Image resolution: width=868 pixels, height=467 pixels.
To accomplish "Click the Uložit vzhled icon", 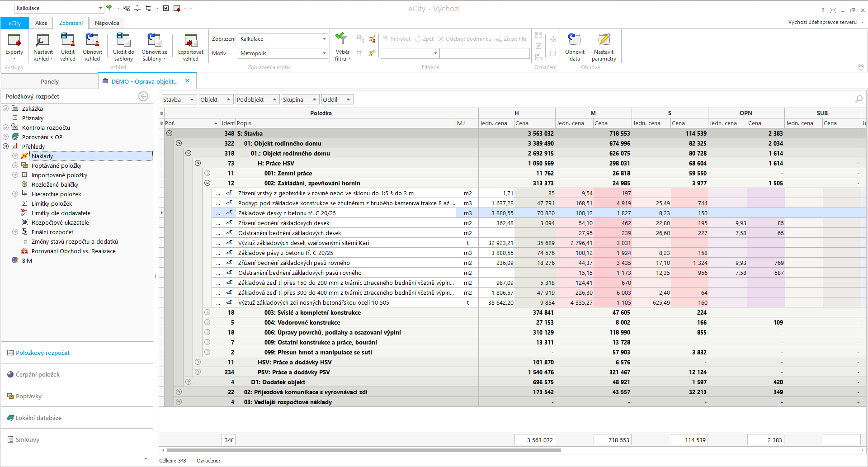I will pos(68,41).
